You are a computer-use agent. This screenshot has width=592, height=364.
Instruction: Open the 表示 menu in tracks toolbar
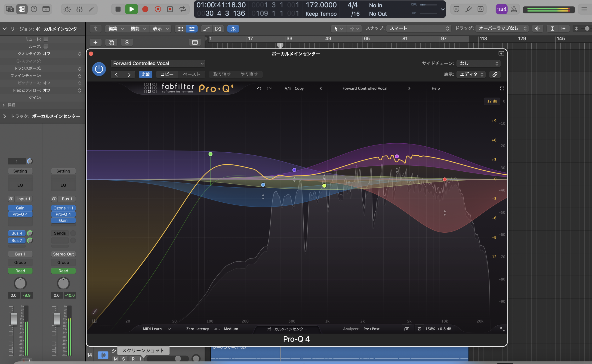coord(160,29)
